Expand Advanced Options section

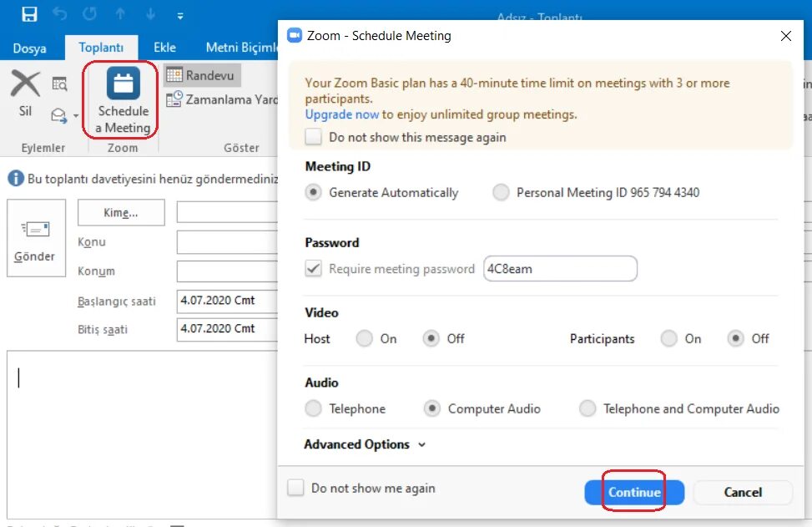(x=365, y=444)
